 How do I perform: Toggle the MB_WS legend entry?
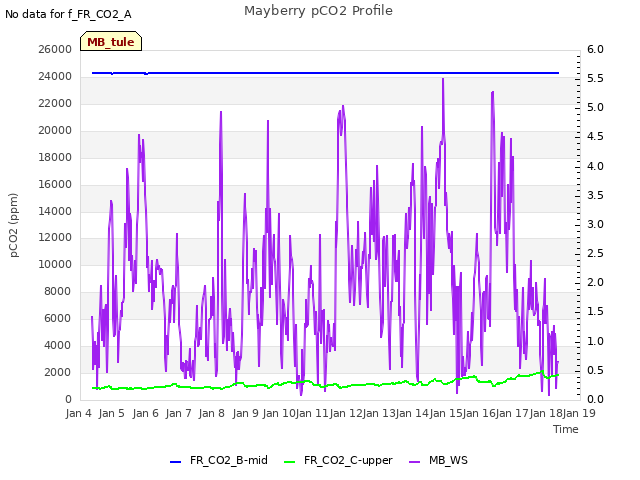438,460
